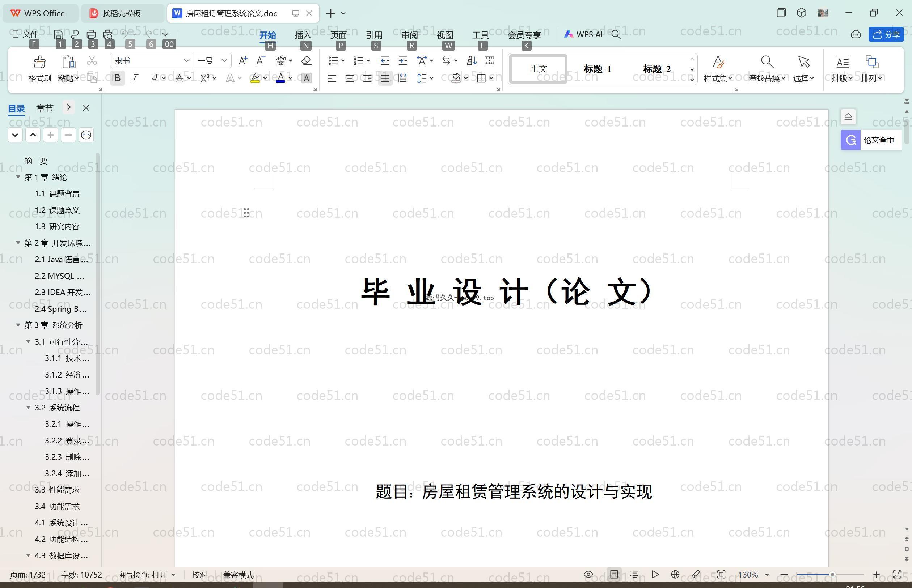
Task: Toggle Italic formatting
Action: (x=135, y=78)
